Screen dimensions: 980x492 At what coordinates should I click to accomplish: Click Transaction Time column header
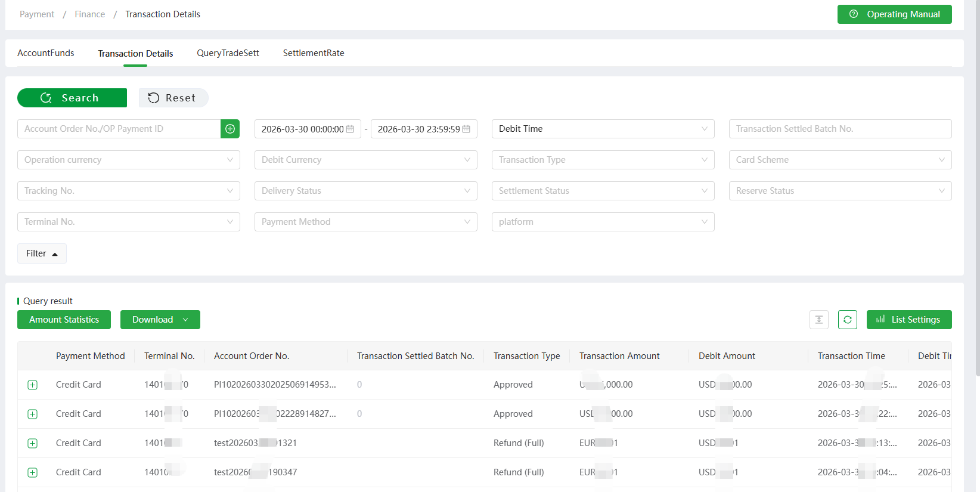point(851,356)
